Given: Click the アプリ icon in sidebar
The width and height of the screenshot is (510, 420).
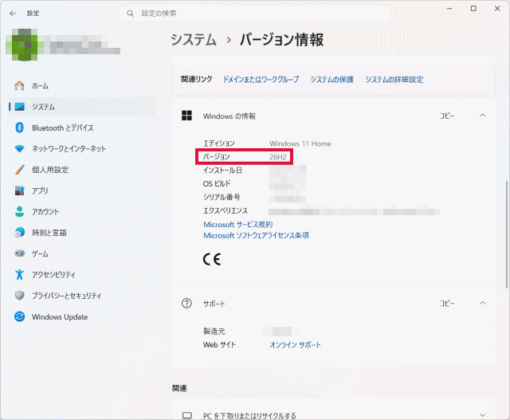Looking at the screenshot, I should (x=19, y=190).
